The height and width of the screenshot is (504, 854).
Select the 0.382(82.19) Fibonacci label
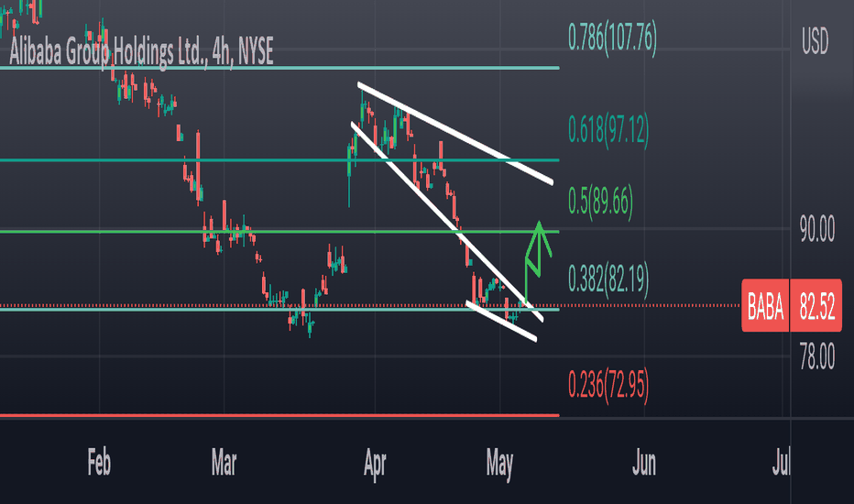pos(608,279)
